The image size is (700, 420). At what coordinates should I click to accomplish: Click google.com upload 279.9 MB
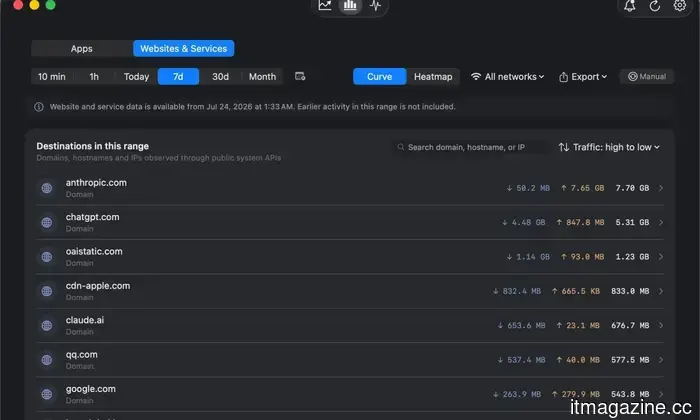575,394
